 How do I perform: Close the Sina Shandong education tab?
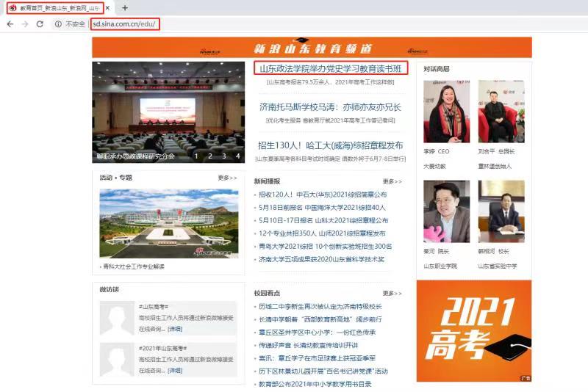pyautogui.click(x=107, y=7)
